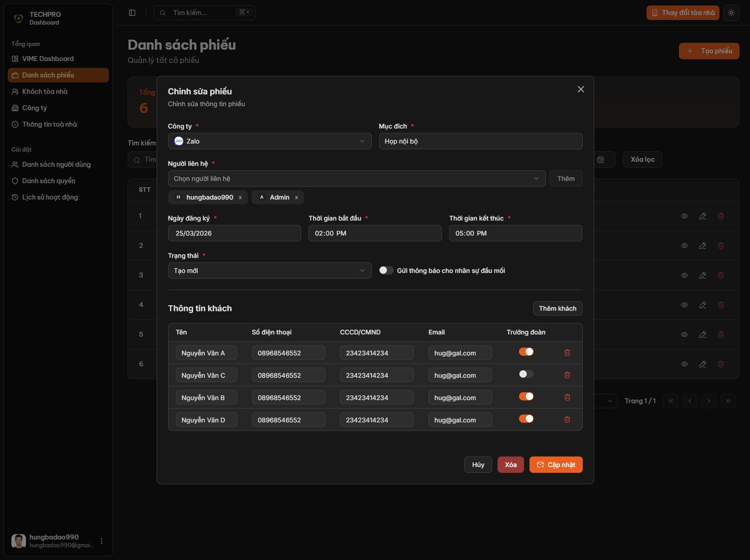Image resolution: width=750 pixels, height=560 pixels.
Task: Click the trash delete icon on row 6
Action: click(x=721, y=364)
